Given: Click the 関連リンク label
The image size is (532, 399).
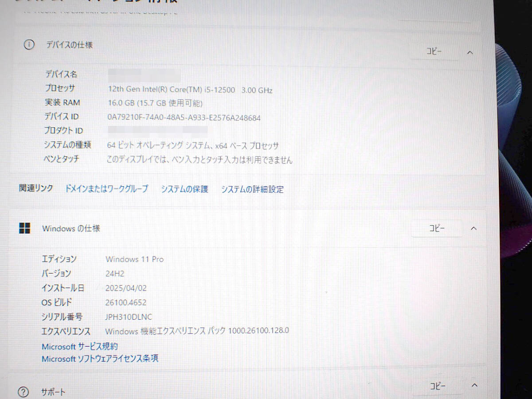Looking at the screenshot, I should click(35, 188).
